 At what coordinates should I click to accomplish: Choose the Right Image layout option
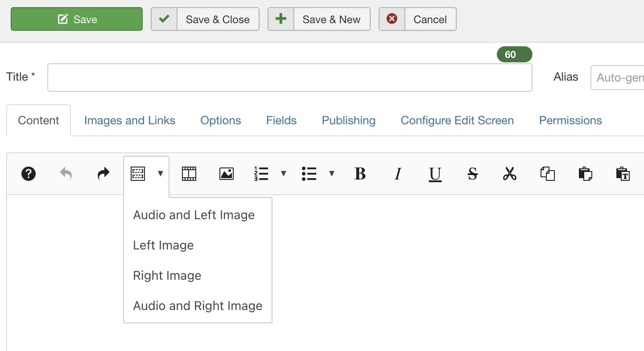pyautogui.click(x=167, y=275)
